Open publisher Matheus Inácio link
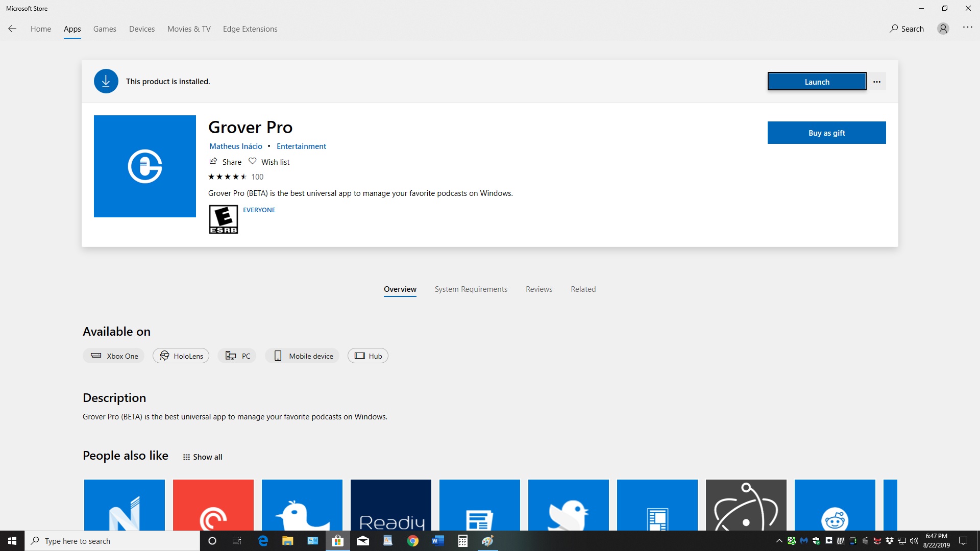The width and height of the screenshot is (980, 551). (236, 146)
